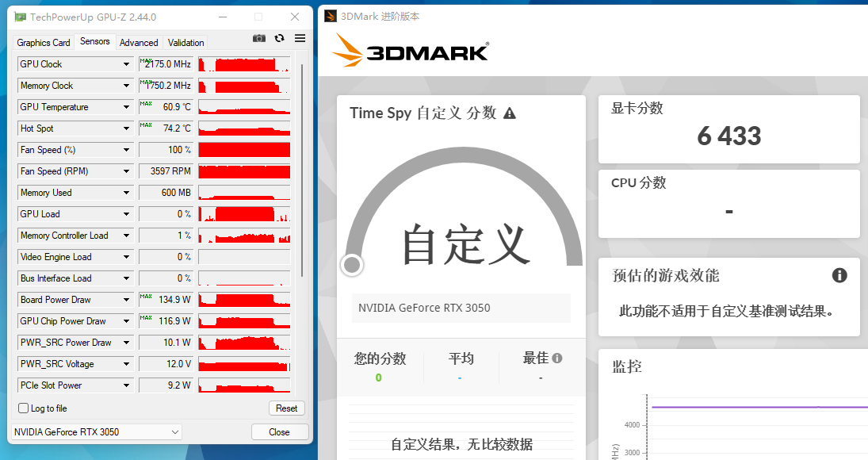Viewport: 868px width, 460px height.
Task: Click the GPU-Z screenshot camera icon
Action: click(x=259, y=38)
